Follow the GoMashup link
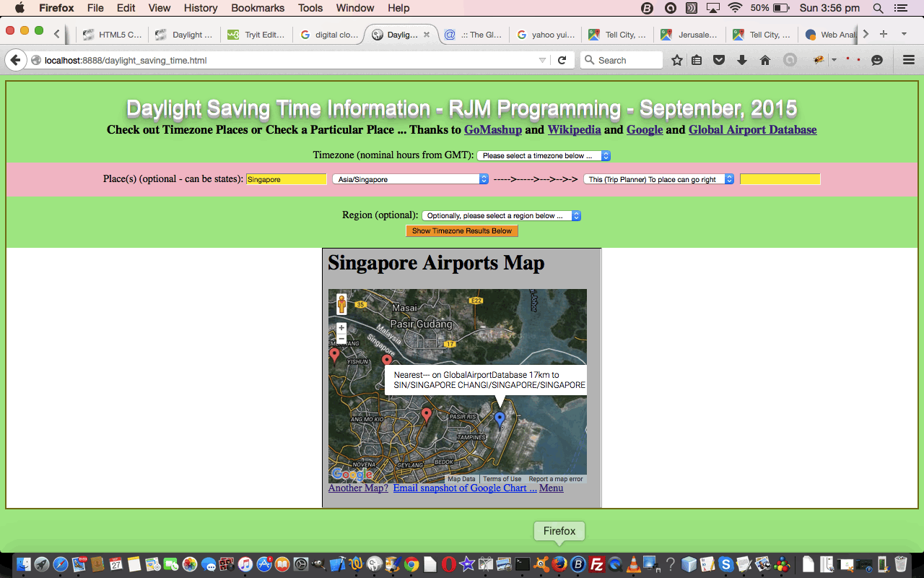 coord(493,130)
